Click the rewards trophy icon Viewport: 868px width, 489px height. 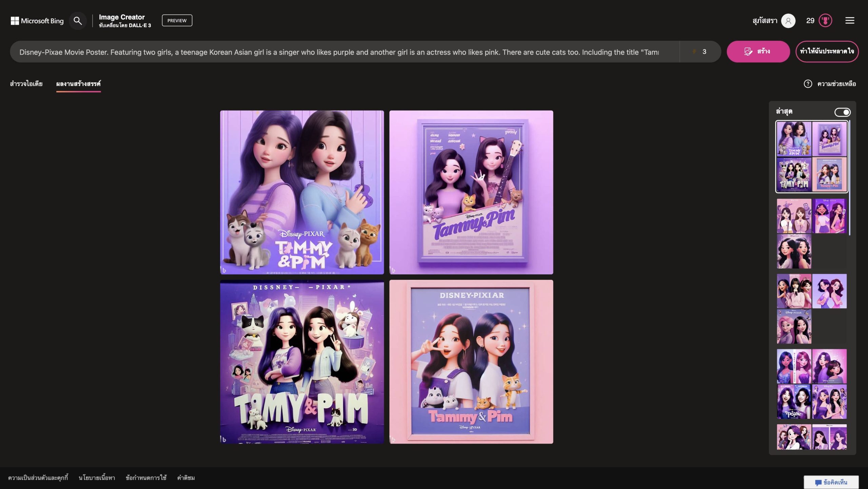825,21
